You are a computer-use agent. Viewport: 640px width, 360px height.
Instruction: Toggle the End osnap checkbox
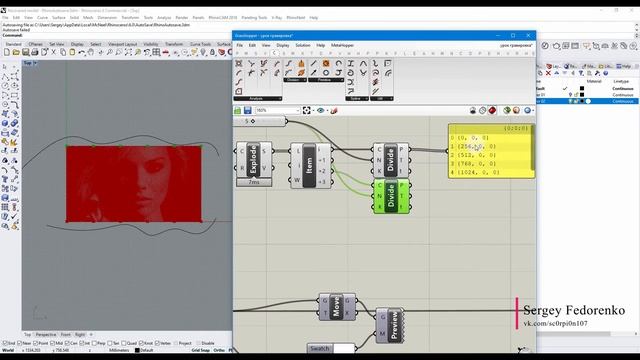pos(5,344)
